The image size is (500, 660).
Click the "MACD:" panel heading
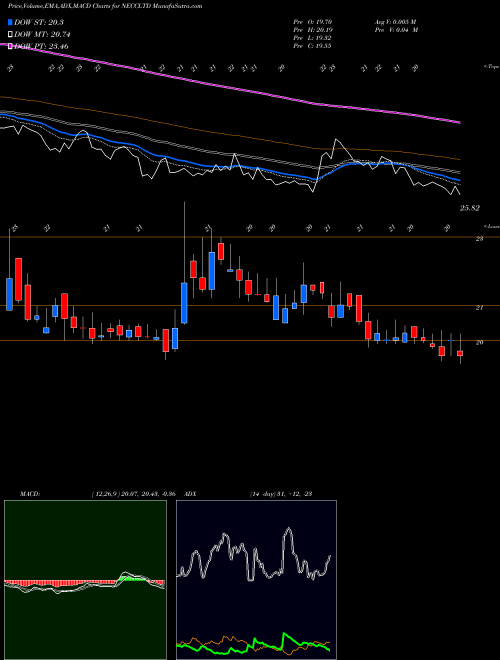tap(29, 494)
